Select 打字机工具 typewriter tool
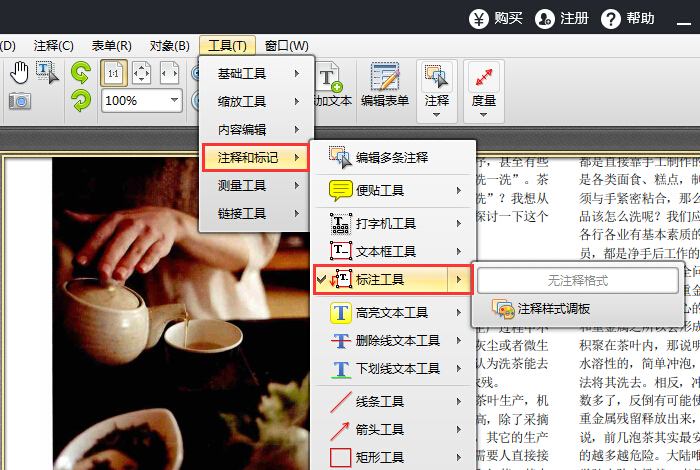700x470 pixels. pyautogui.click(x=394, y=224)
